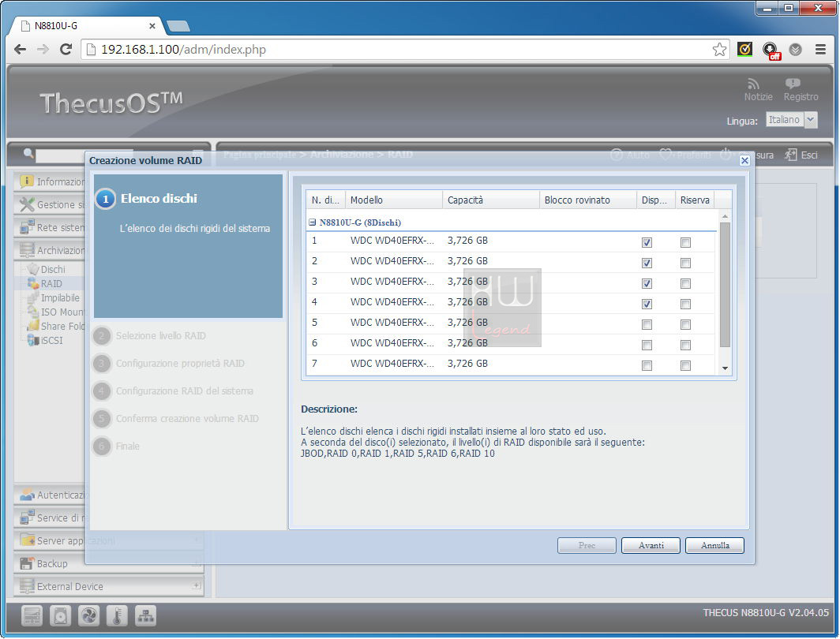Click the disk list scrollbar thumb
This screenshot has width=840, height=639.
point(725,284)
